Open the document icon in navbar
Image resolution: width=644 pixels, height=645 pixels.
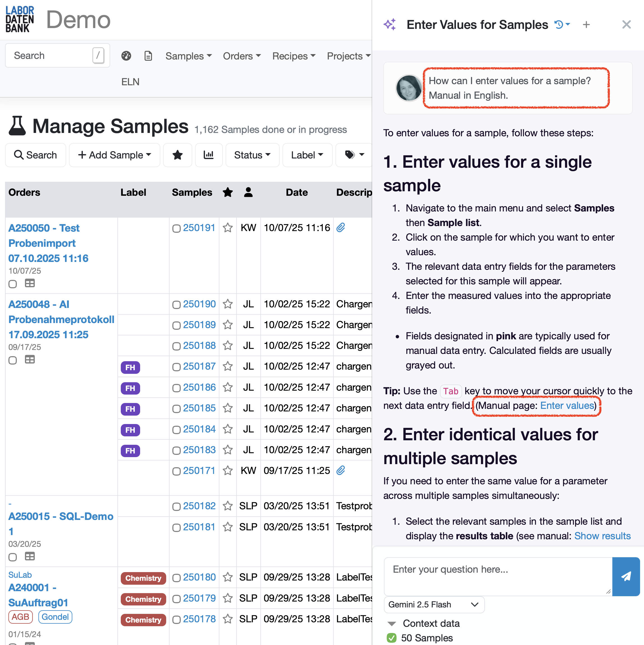(148, 56)
